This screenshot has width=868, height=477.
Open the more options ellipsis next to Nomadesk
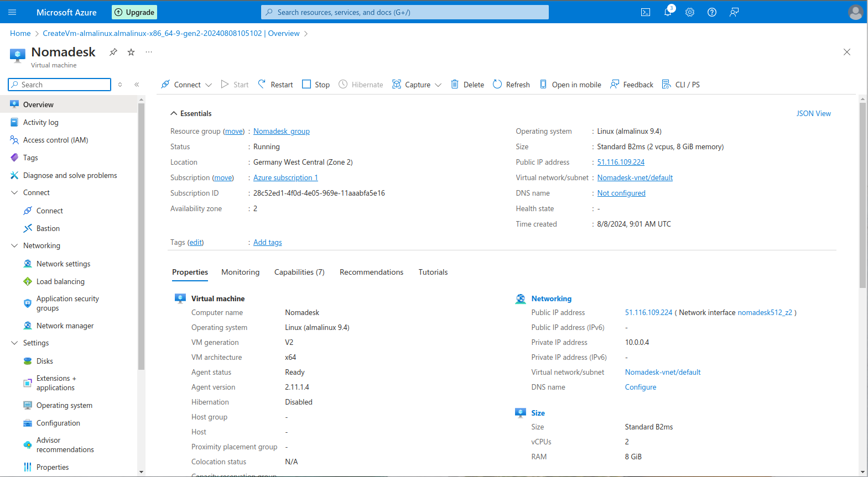149,52
